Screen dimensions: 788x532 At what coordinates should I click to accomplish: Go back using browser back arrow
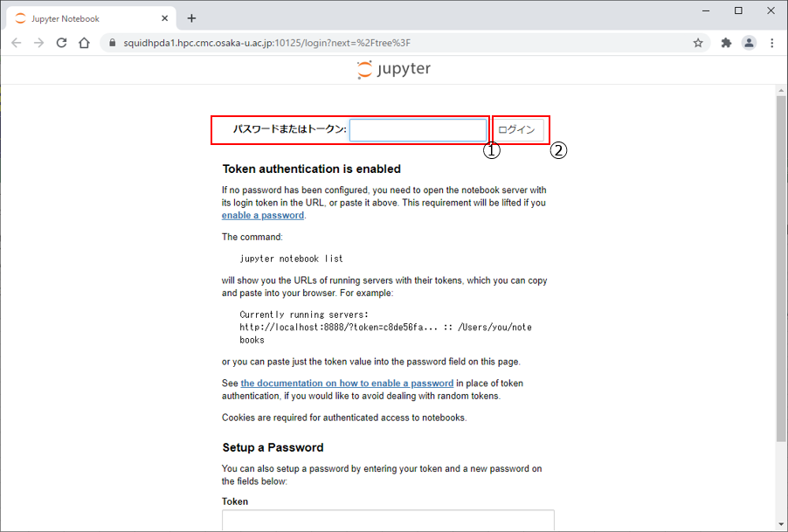coord(17,43)
